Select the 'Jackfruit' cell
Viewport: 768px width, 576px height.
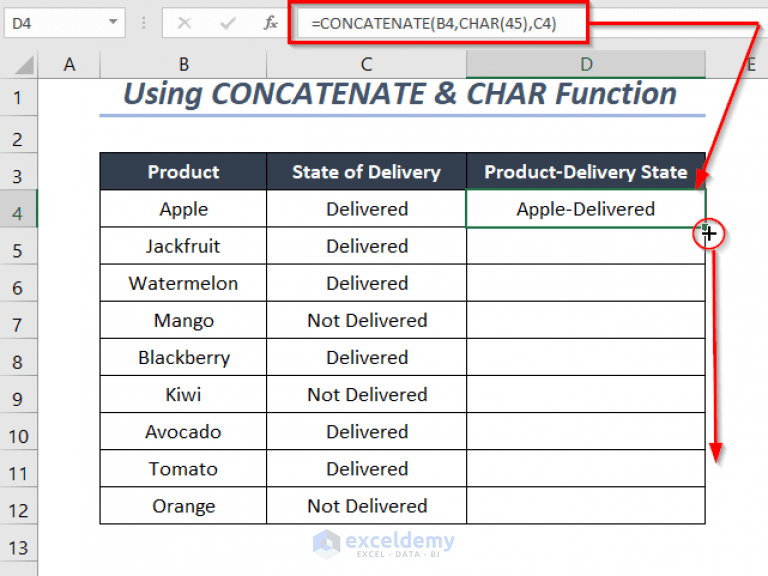tap(183, 246)
